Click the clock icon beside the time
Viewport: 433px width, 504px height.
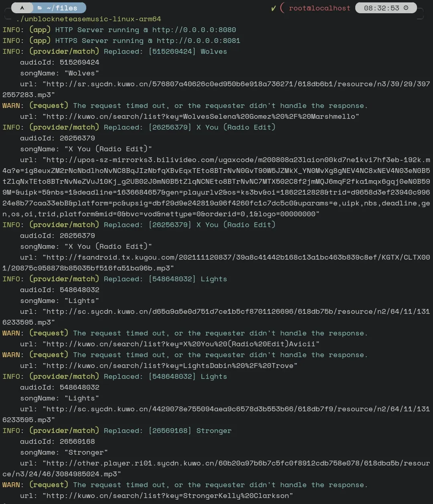[x=406, y=8]
